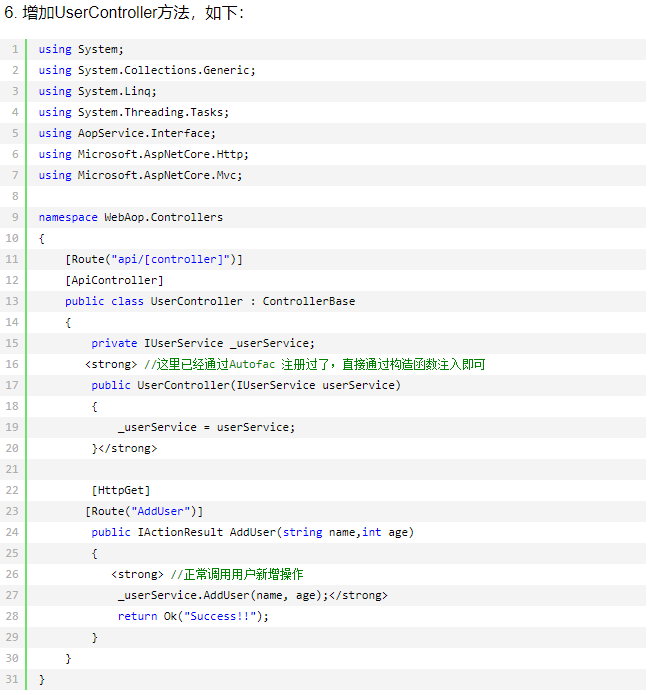650x695 pixels.
Task: Click the opening brace on line 10
Action: [42, 238]
